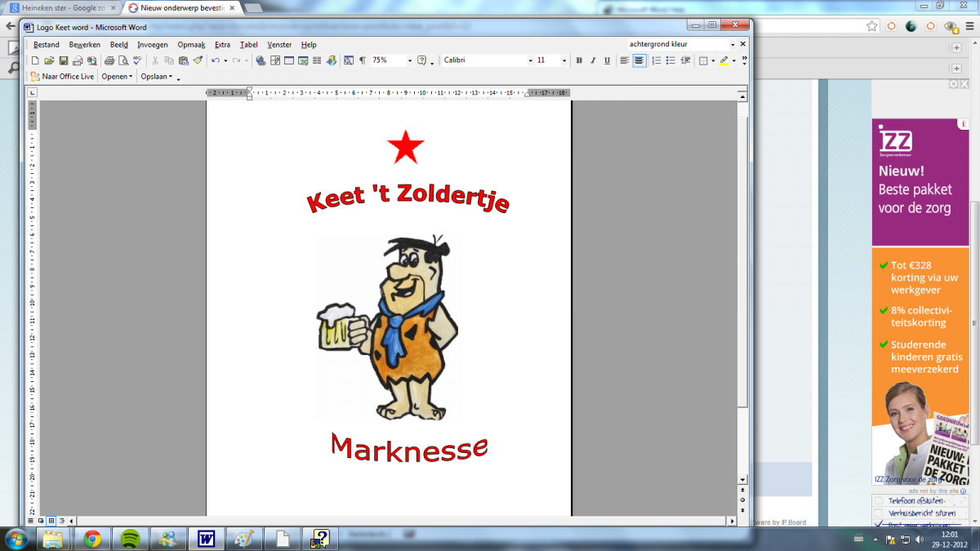980x551 pixels.
Task: Tick the 'Telefoon afsluiten' checkbox in browser
Action: pos(878,500)
